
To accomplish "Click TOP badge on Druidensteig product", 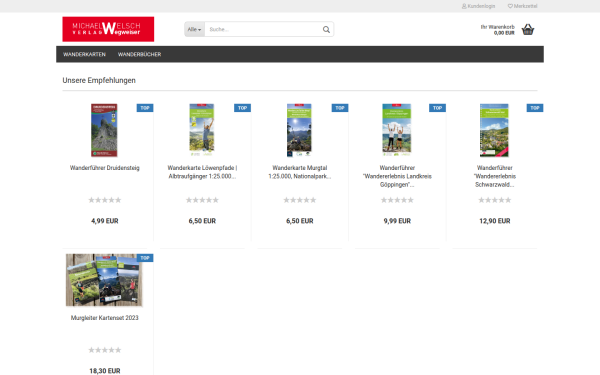I will tap(145, 108).
